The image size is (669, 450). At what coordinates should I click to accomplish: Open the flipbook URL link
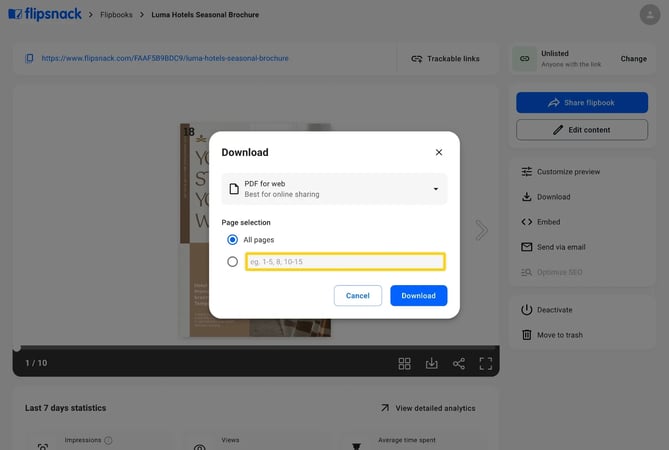[165, 58]
